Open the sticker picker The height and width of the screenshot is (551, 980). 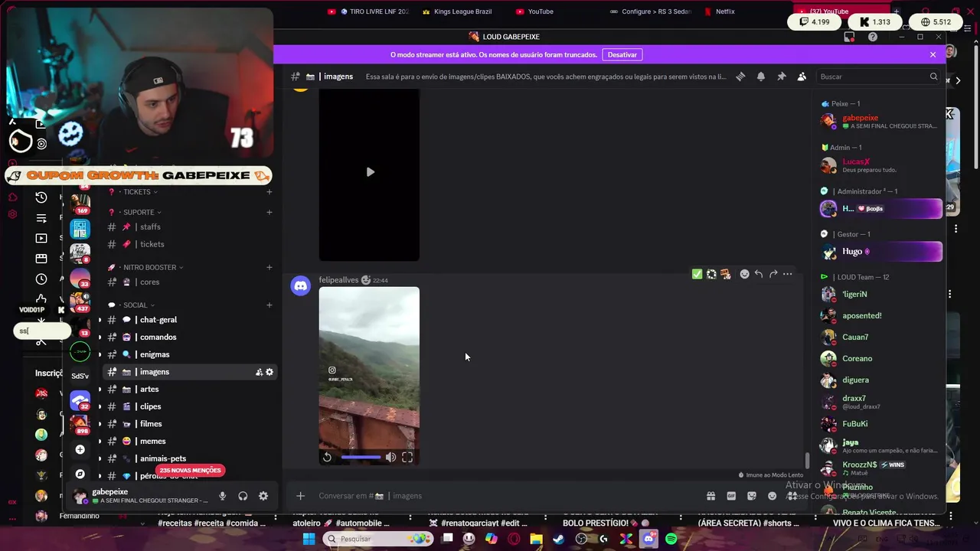click(x=752, y=496)
